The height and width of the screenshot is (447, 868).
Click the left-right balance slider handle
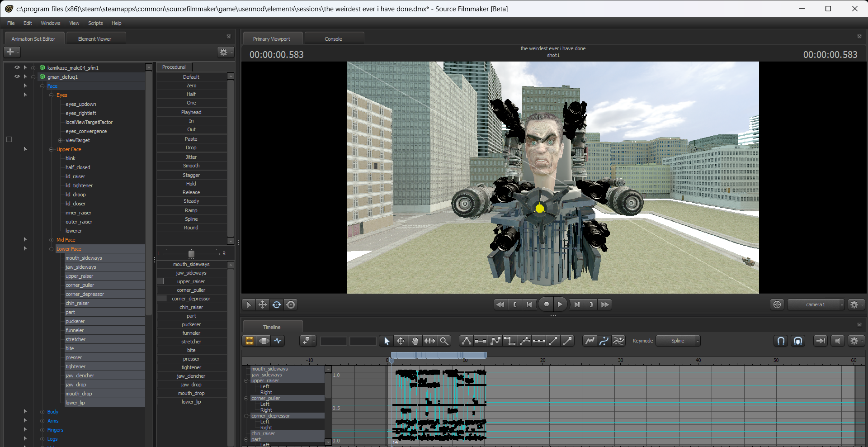click(191, 254)
